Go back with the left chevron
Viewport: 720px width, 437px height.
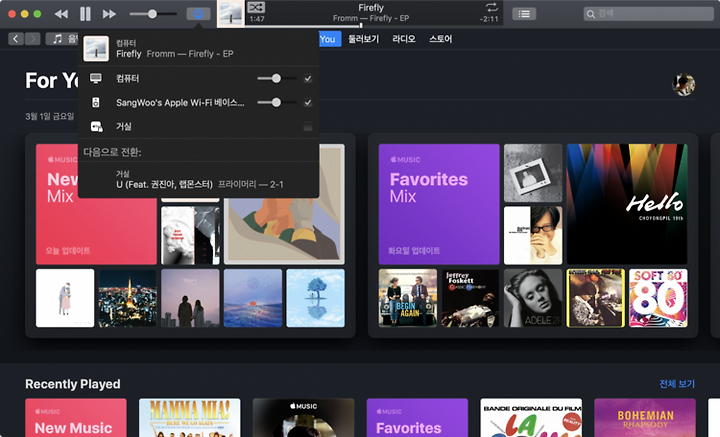point(16,39)
